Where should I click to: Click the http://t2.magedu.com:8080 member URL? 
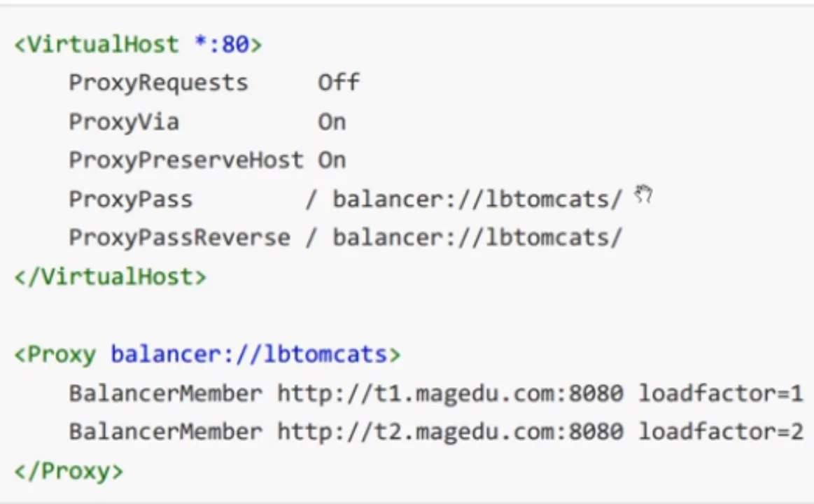[449, 432]
